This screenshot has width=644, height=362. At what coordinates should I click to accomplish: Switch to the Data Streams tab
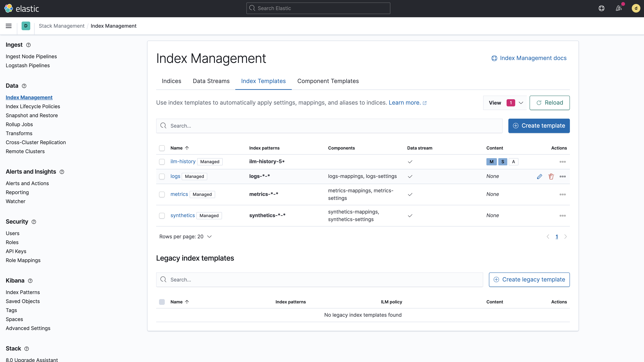click(x=211, y=81)
